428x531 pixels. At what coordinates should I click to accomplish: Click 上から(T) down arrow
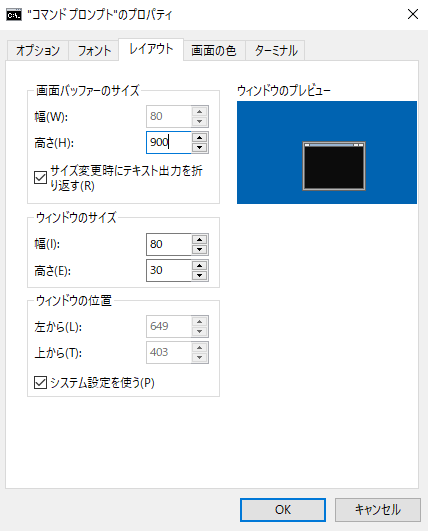click(200, 358)
